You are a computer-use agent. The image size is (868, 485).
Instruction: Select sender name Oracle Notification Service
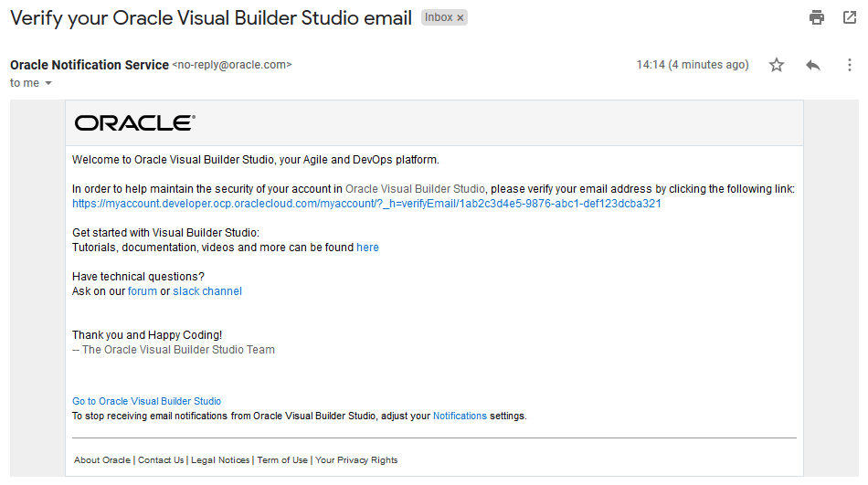coord(90,65)
